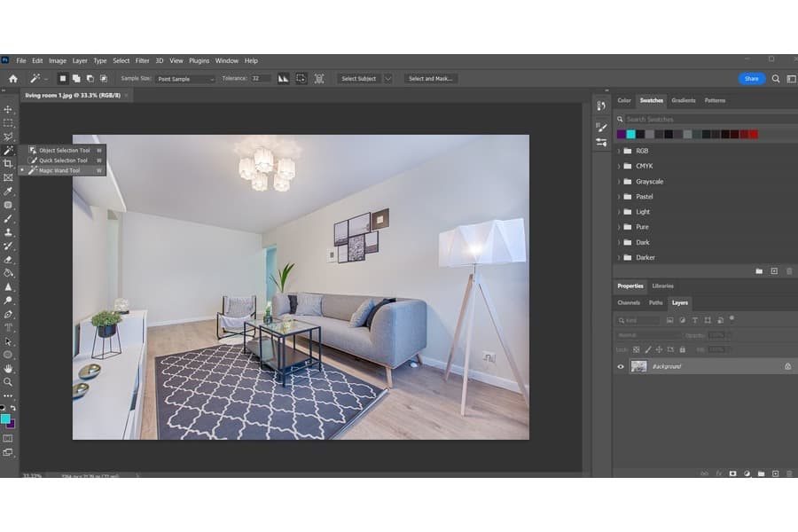Expand the RGB swatch folder
Screen dimensions: 798x532
point(619,152)
